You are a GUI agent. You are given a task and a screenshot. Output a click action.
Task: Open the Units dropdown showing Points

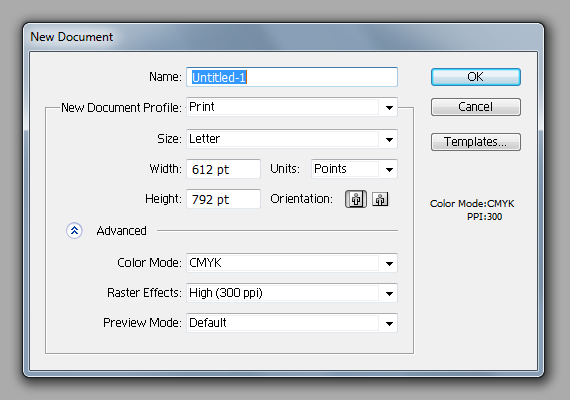[354, 169]
